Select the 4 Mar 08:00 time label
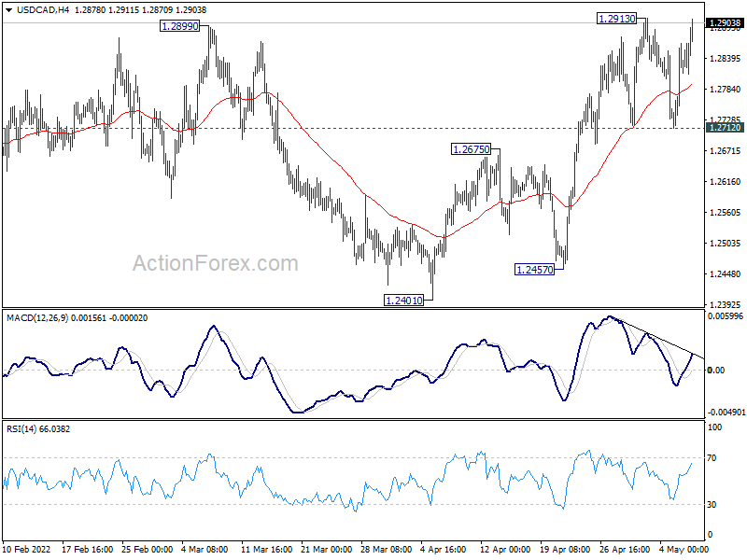The width and height of the screenshot is (747, 560). tap(204, 550)
